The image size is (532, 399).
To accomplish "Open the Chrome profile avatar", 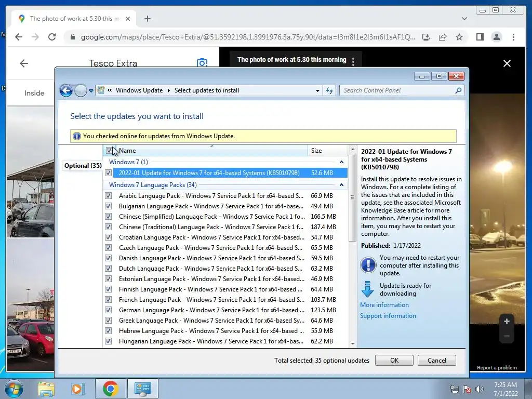I will [496, 37].
